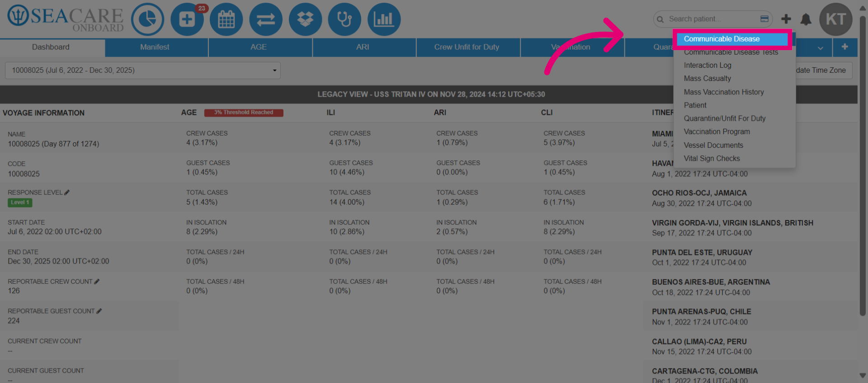This screenshot has width=868, height=383.
Task: Switch to the Dashboard tab
Action: coord(51,47)
